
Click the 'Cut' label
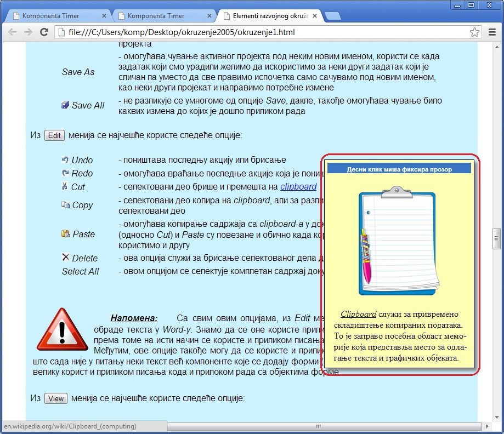click(78, 187)
